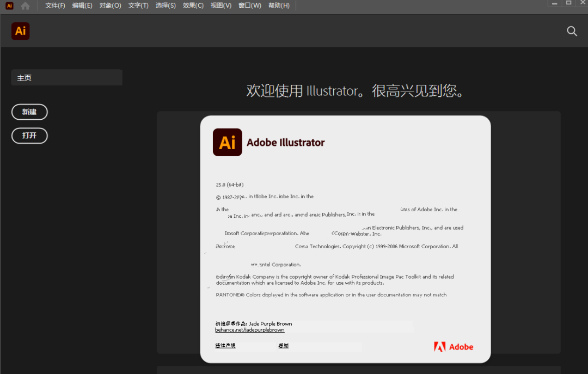Image resolution: width=588 pixels, height=374 pixels.
Task: Click the Ai logo in About dialog
Action: pyautogui.click(x=227, y=142)
